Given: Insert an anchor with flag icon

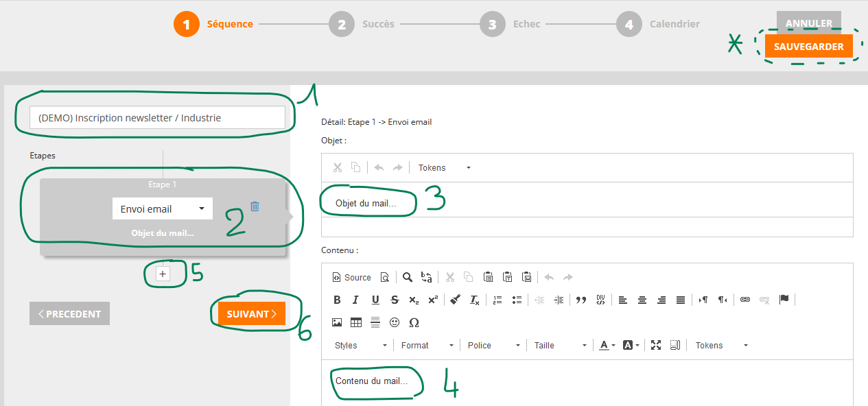Looking at the screenshot, I should pyautogui.click(x=784, y=300).
